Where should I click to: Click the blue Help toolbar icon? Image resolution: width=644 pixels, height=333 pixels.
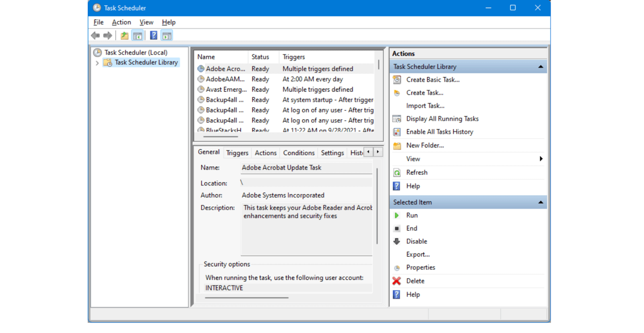pyautogui.click(x=153, y=36)
